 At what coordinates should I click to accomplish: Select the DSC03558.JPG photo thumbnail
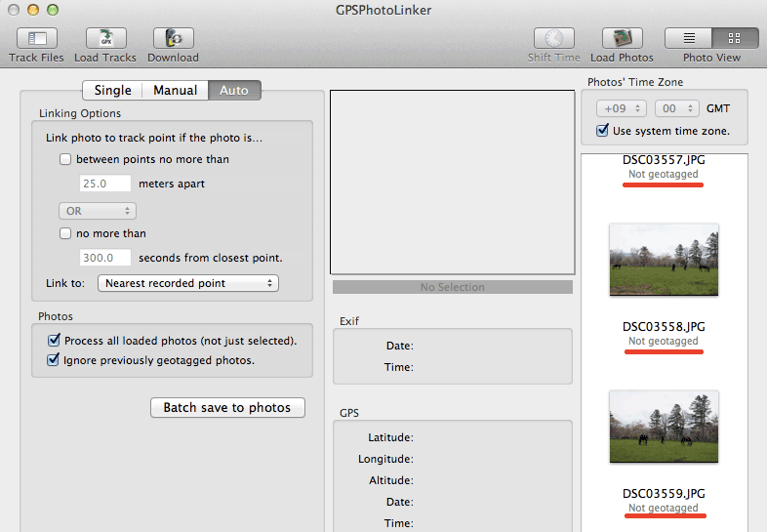tap(664, 260)
